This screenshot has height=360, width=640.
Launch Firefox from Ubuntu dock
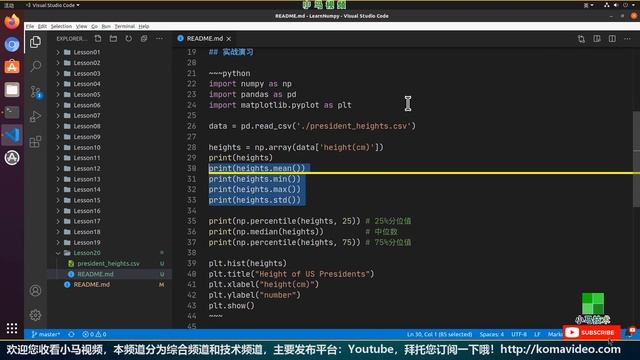coord(12,21)
